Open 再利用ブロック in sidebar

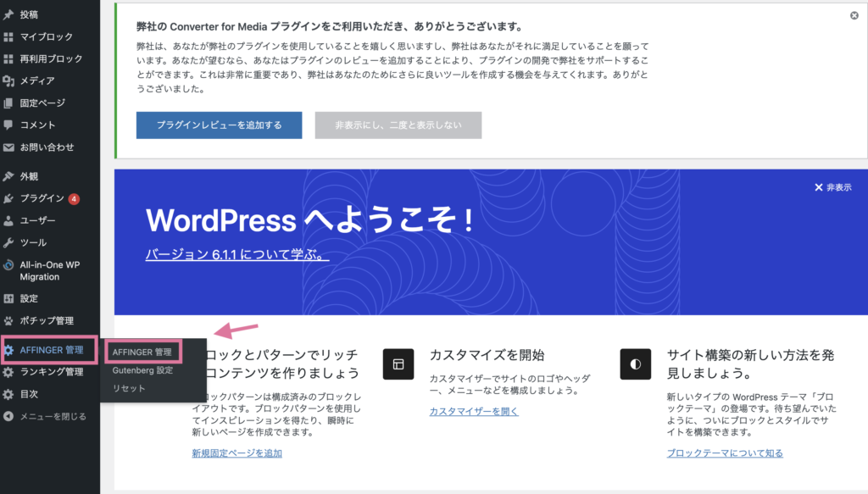(x=50, y=58)
